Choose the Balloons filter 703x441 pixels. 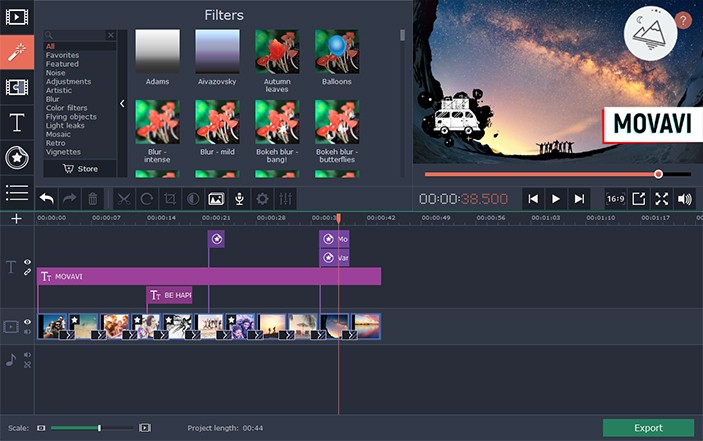click(x=337, y=52)
